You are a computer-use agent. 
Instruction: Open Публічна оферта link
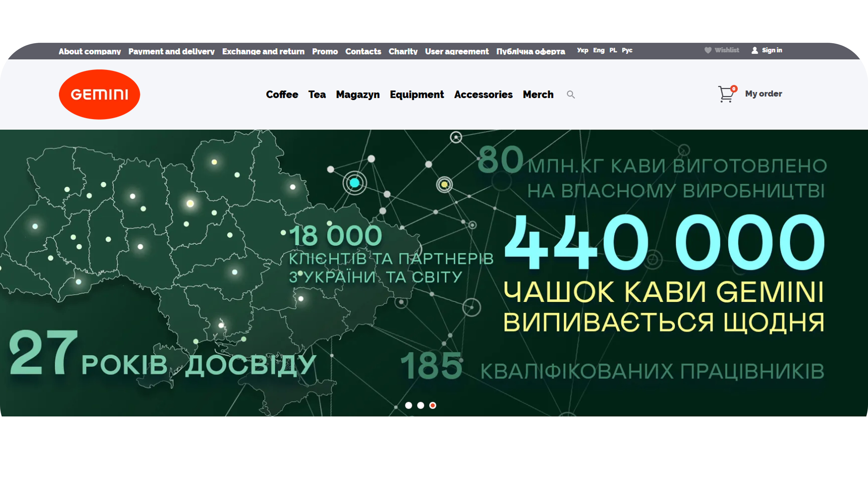click(531, 51)
